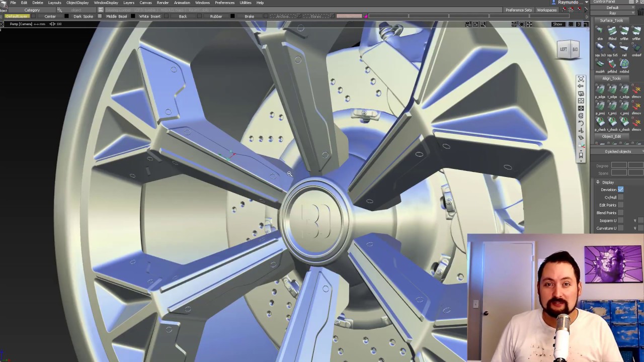The height and width of the screenshot is (362, 644).
Task: Select the skin surface tool
Action: click(x=600, y=33)
